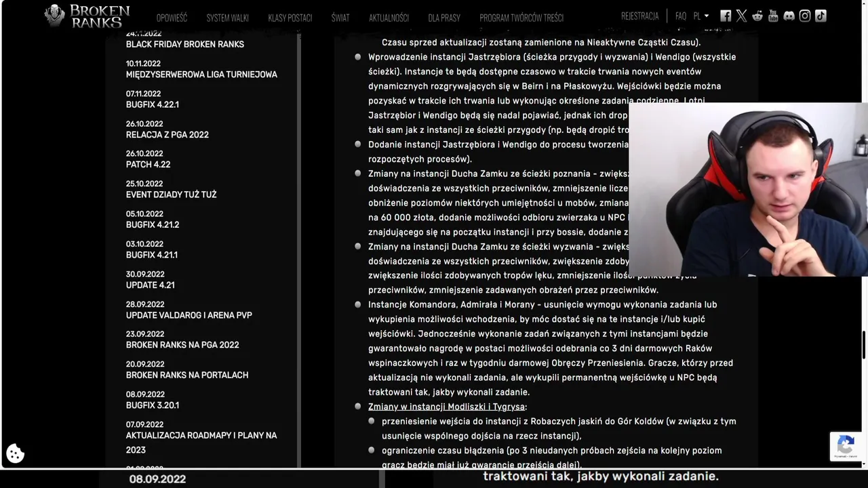868x488 pixels.
Task: Click the 07.11.2022 date text
Action: point(143,94)
